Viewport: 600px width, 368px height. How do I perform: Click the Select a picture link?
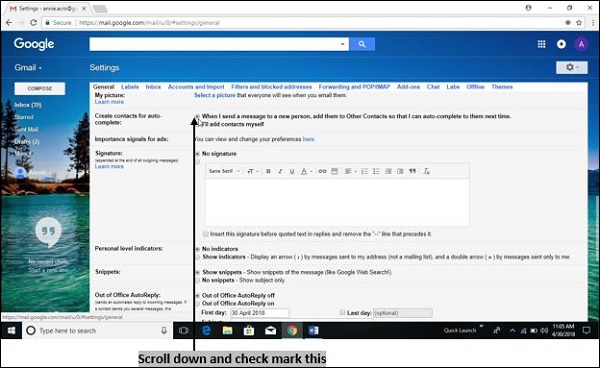pyautogui.click(x=215, y=95)
